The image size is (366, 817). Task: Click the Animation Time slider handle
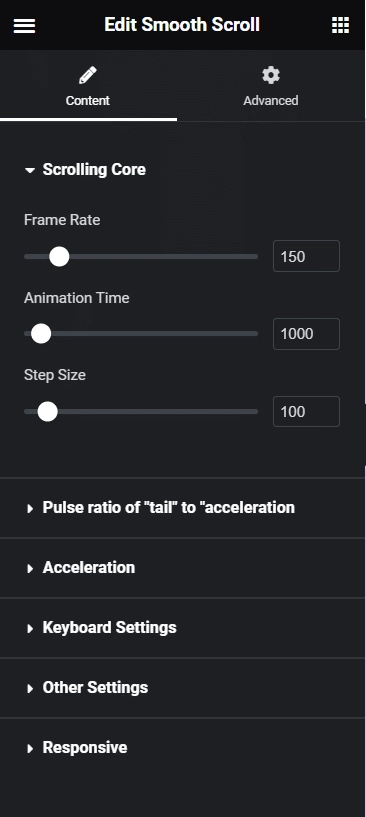tap(41, 333)
